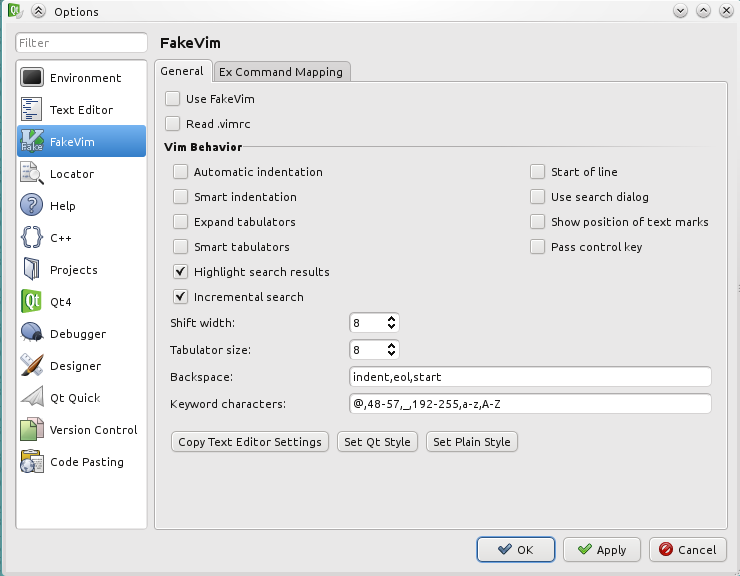Select the Qt Quick label in category list
The height and width of the screenshot is (576, 740).
[75, 398]
